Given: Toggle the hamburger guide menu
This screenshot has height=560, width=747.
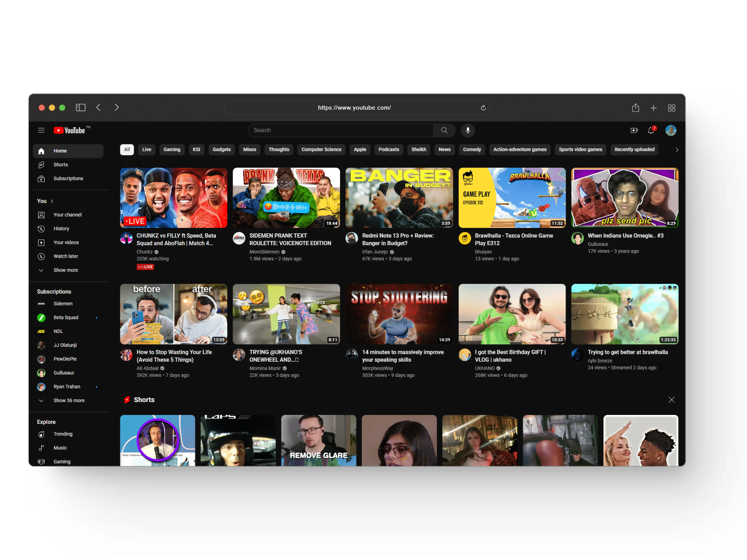Looking at the screenshot, I should pos(41,130).
